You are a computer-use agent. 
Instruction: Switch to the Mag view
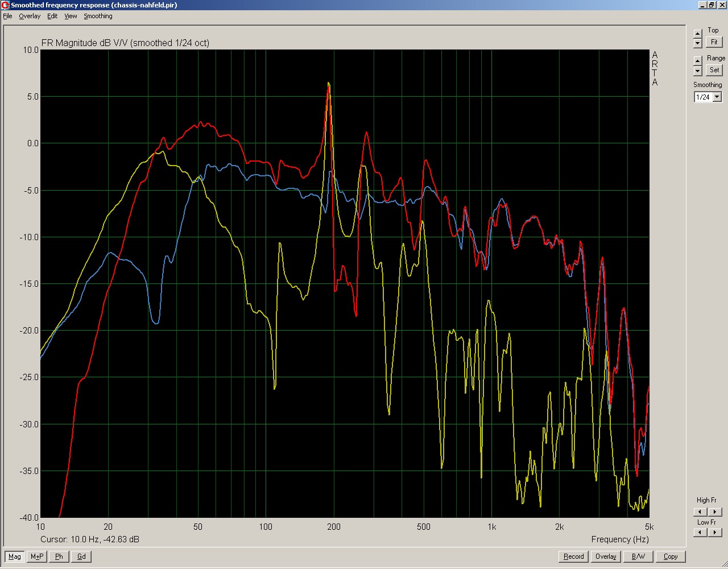click(x=15, y=556)
